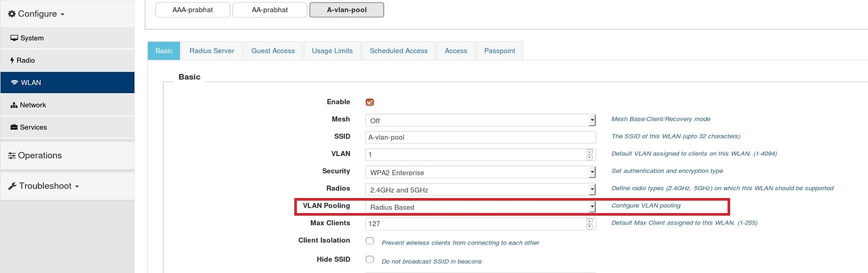Viewport: 868px width, 273px height.
Task: Click the VLAN number field
Action: [x=481, y=154]
